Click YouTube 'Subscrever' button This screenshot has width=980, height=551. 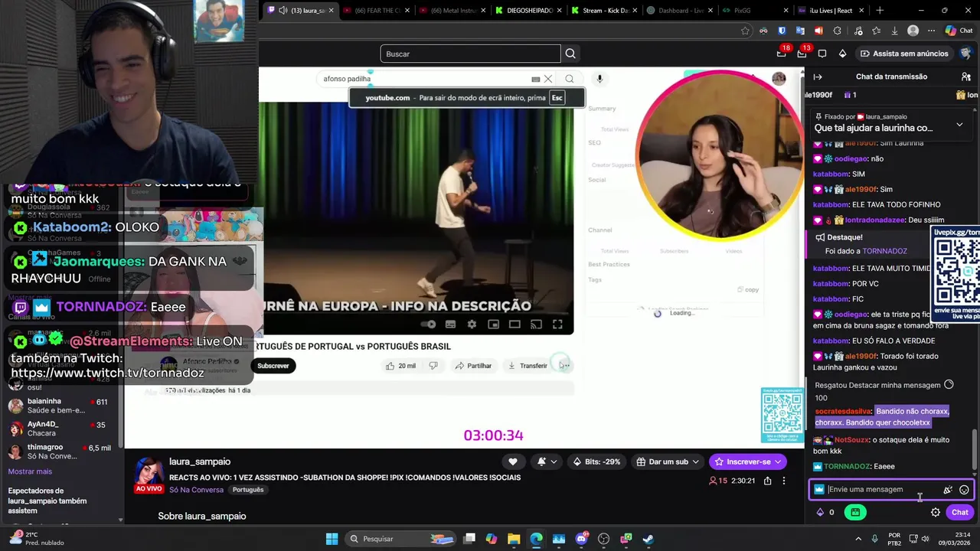tap(273, 366)
